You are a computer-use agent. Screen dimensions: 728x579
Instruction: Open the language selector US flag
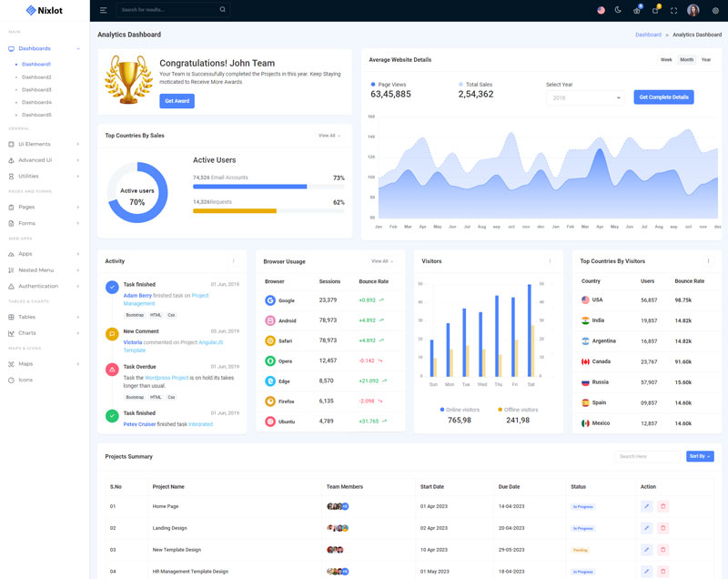coord(601,10)
